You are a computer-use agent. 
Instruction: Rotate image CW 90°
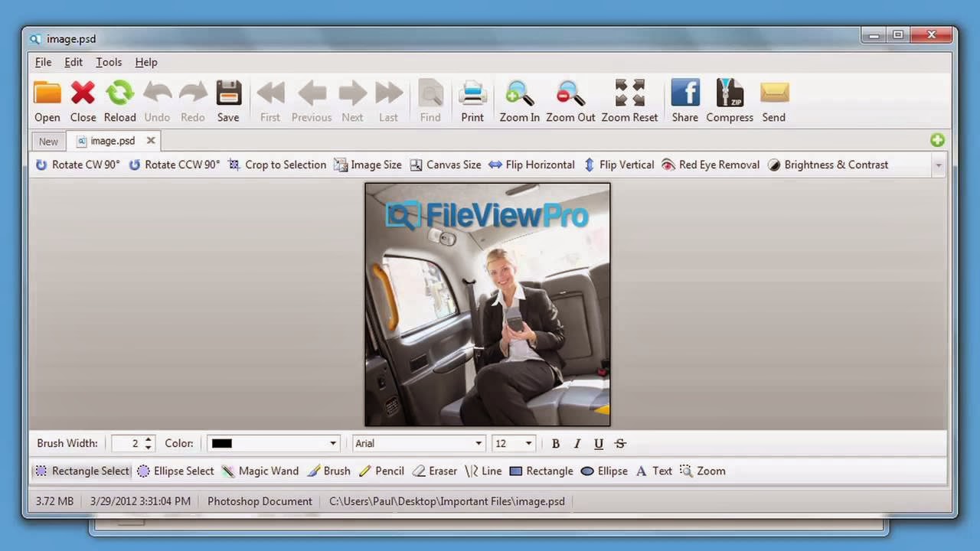[x=77, y=165]
